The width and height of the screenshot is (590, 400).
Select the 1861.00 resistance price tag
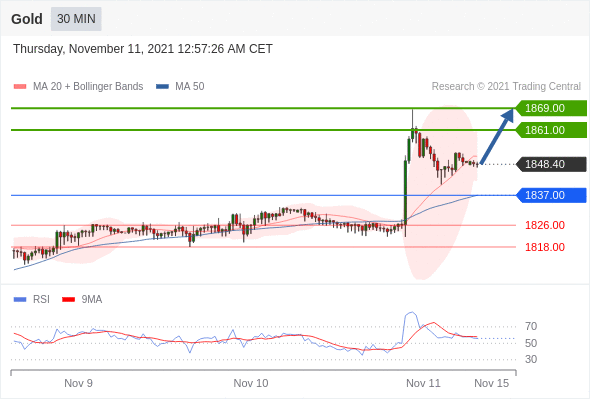coord(551,130)
